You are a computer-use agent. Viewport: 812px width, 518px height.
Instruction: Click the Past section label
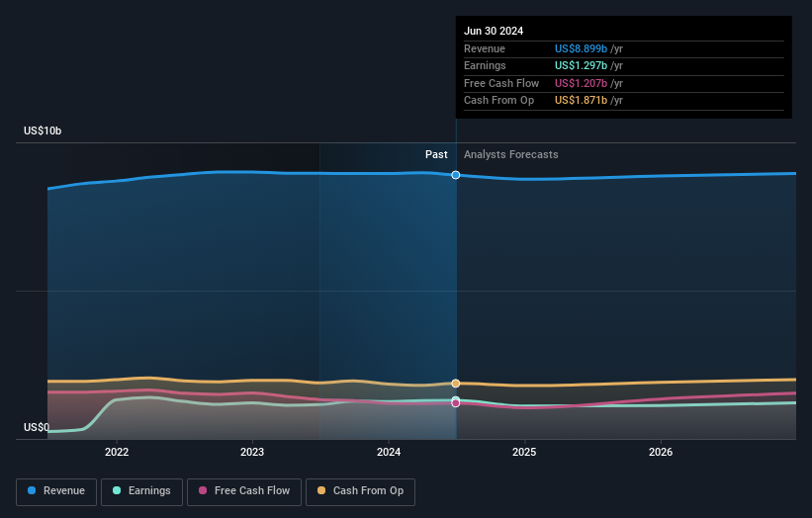pyautogui.click(x=436, y=154)
